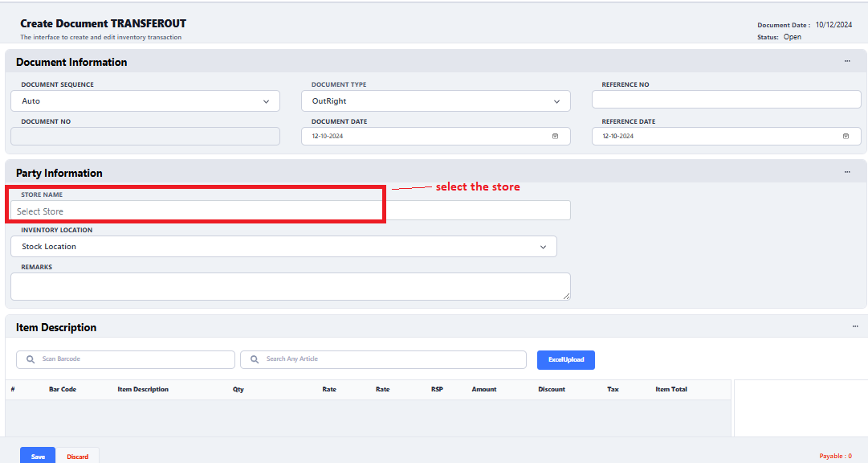The image size is (868, 463).
Task: Open Item Description panel options ellipsis
Action: click(855, 327)
